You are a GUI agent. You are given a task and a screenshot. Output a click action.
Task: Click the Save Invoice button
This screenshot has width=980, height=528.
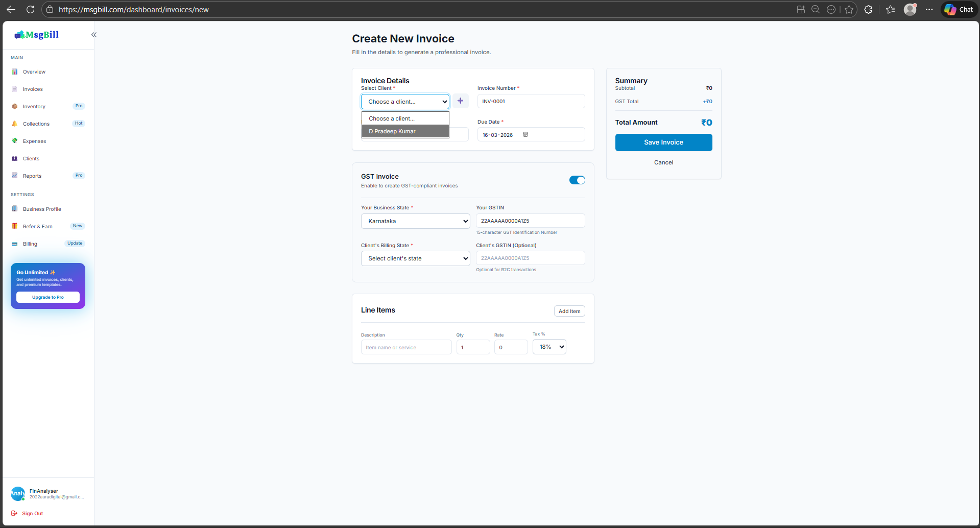pyautogui.click(x=663, y=142)
